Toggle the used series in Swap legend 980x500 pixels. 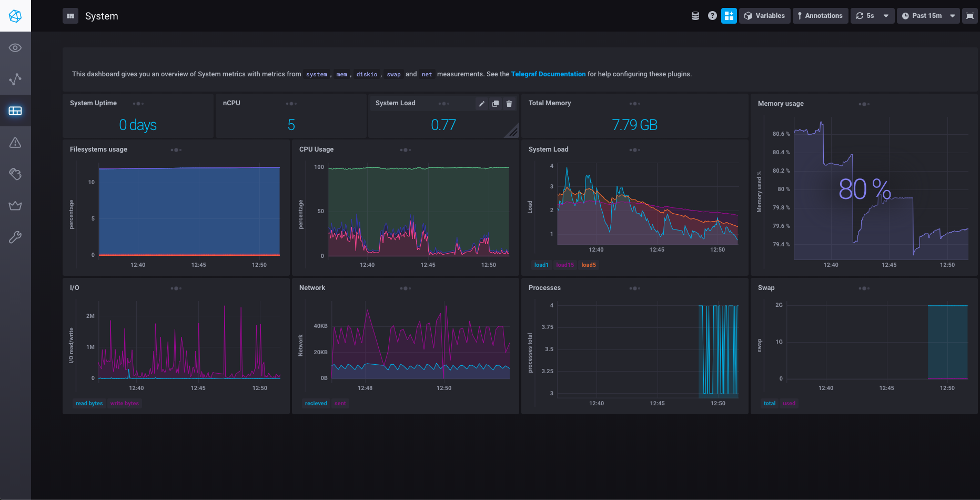[789, 403]
